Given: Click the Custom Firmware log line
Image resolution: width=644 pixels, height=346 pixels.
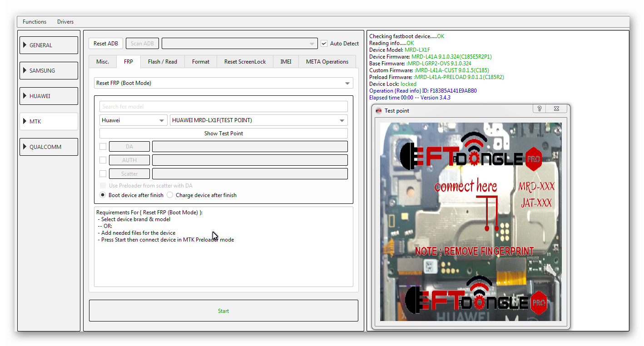Looking at the screenshot, I should 429,70.
